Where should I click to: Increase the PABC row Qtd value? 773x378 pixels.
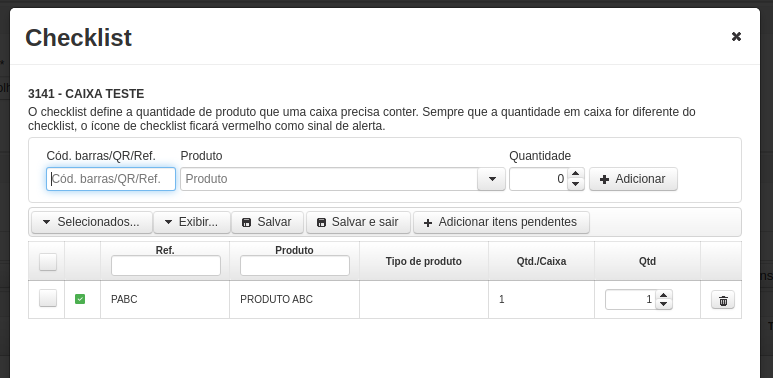pos(664,295)
